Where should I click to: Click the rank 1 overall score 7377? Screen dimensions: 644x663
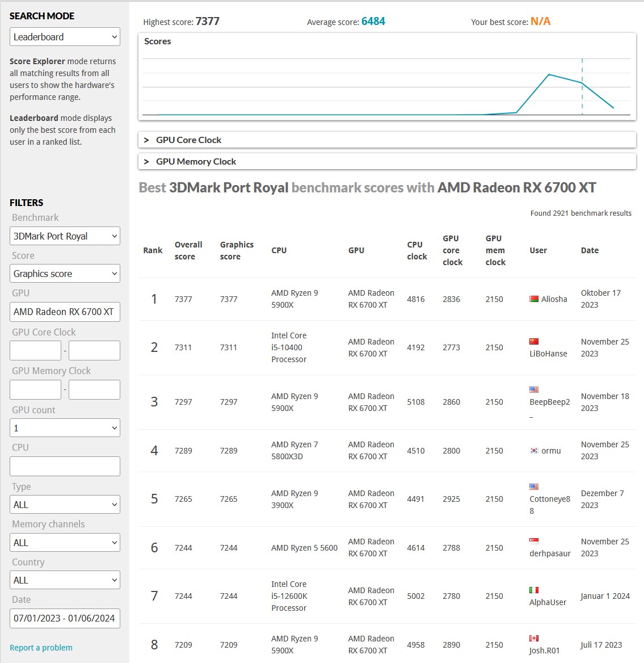(183, 299)
